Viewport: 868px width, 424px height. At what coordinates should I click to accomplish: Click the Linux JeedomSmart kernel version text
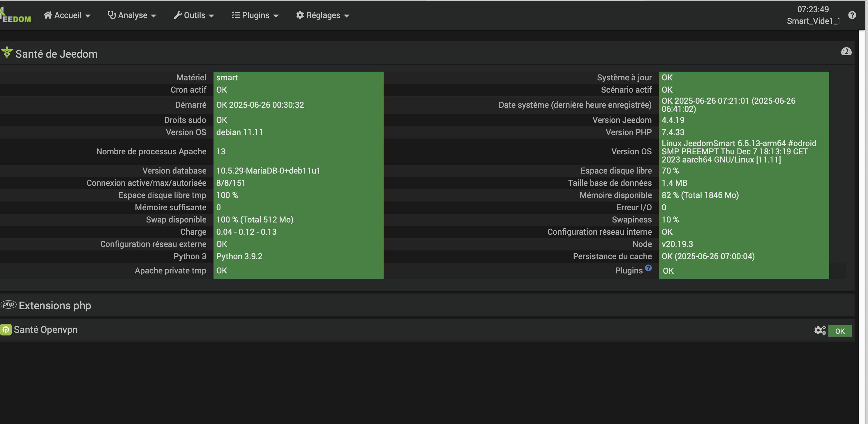[739, 151]
